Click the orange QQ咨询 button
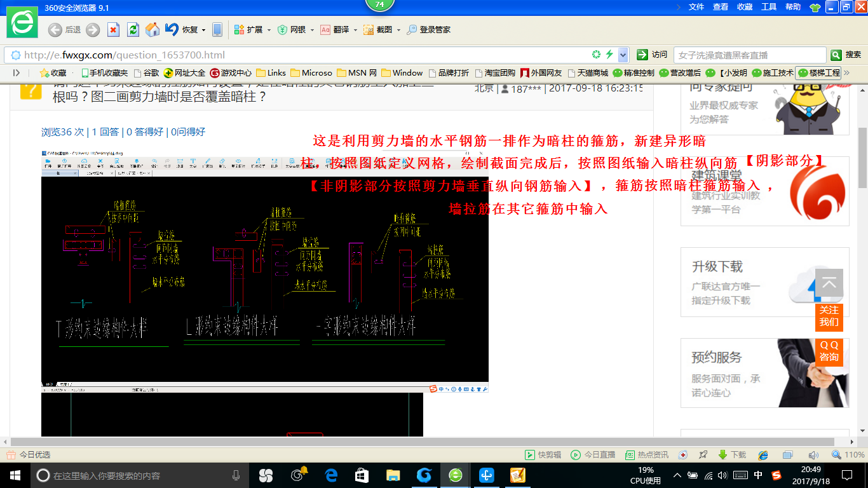Screen dimensions: 868x488 pyautogui.click(x=829, y=351)
